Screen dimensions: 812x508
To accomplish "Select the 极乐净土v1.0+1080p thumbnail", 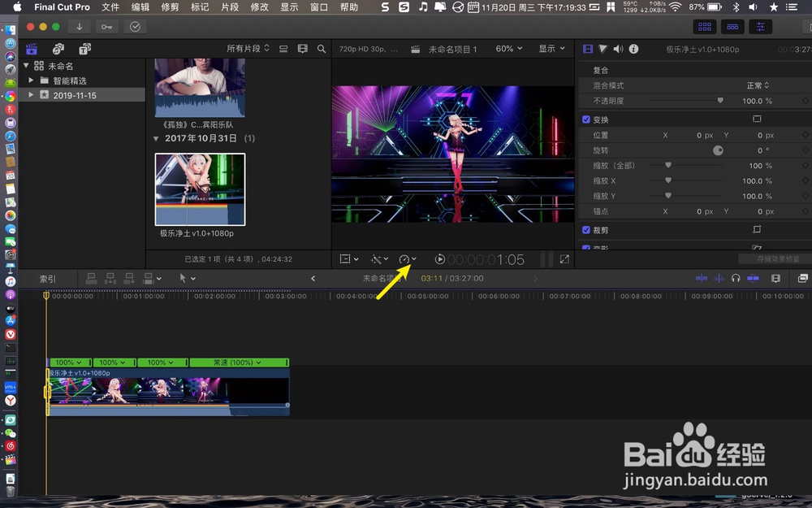I will click(200, 189).
